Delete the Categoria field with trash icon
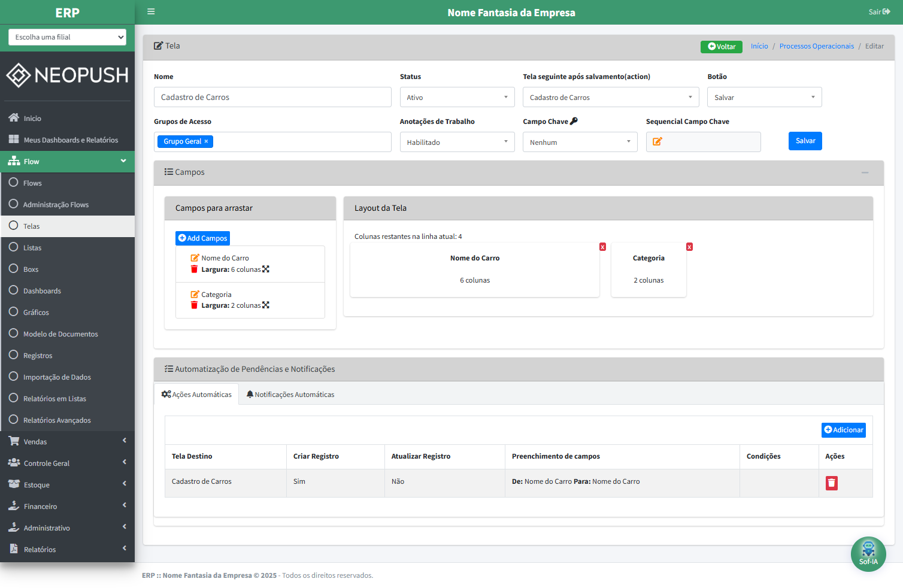Screen dimensions: 903x588 (194, 305)
